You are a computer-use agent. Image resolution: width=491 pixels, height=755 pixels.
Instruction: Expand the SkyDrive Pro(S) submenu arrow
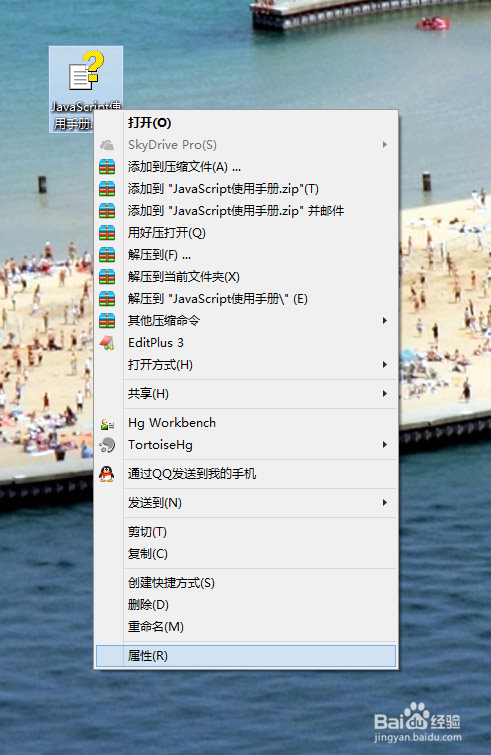pyautogui.click(x=385, y=144)
